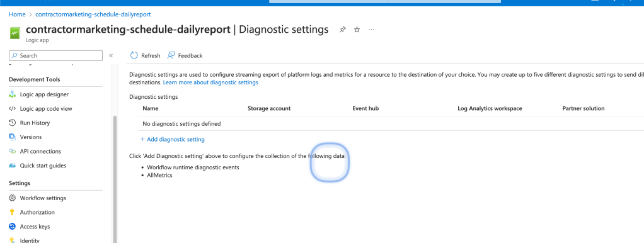Open Authorization settings

pyautogui.click(x=37, y=212)
